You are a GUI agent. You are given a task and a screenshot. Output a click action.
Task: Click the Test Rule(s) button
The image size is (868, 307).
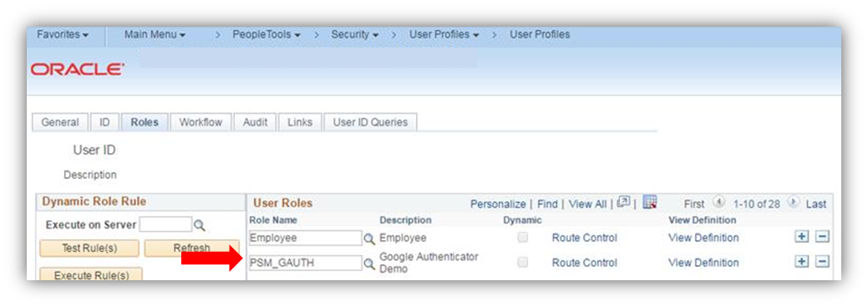(x=89, y=248)
